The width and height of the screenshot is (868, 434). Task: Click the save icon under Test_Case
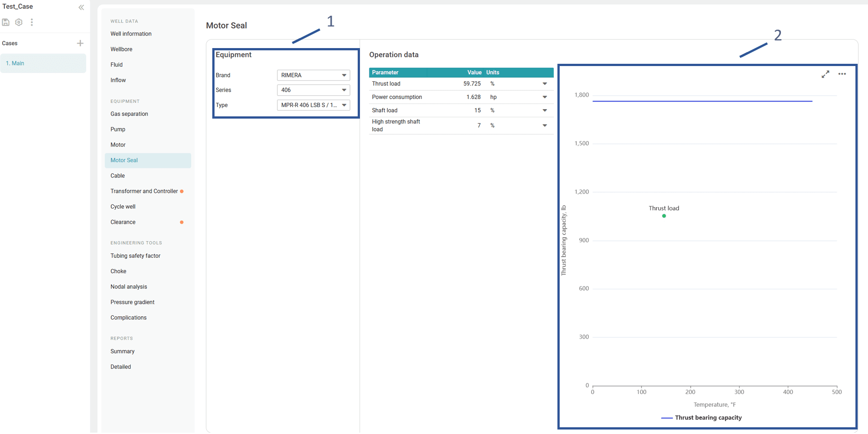(6, 22)
